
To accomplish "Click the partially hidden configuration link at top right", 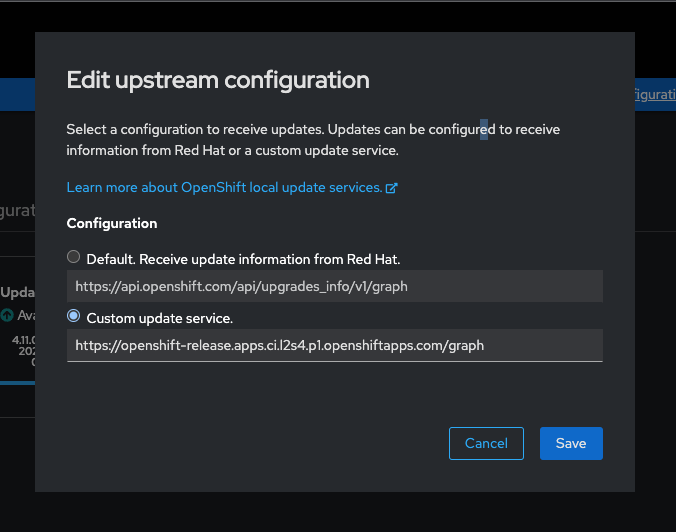I will click(655, 94).
